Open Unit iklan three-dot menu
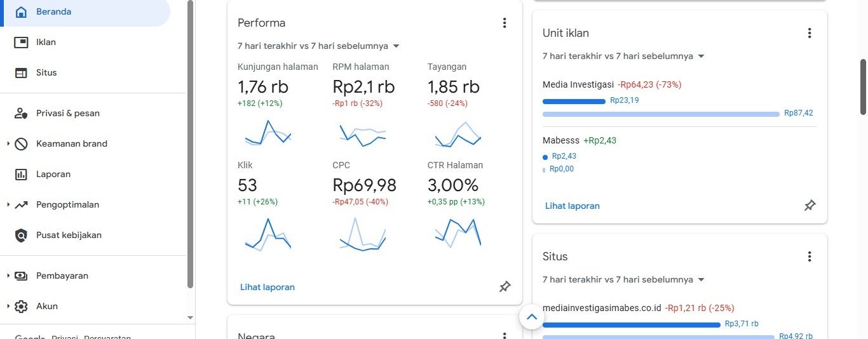868x339 pixels. pyautogui.click(x=810, y=33)
